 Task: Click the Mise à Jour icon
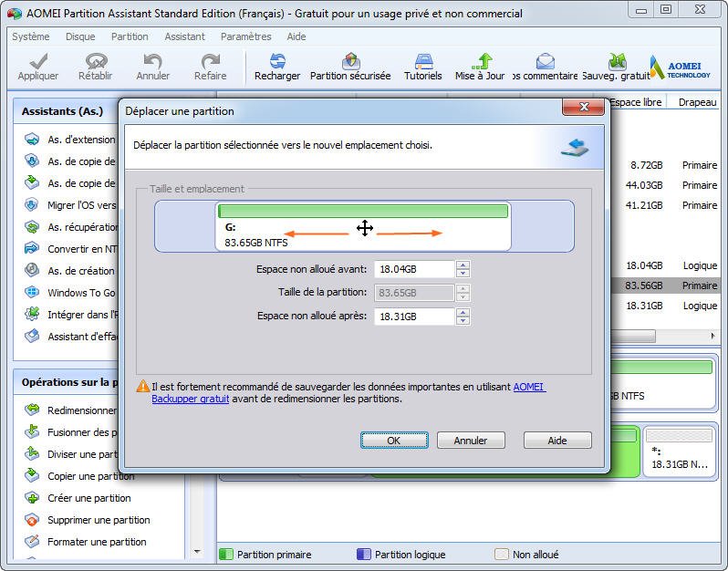[x=480, y=67]
